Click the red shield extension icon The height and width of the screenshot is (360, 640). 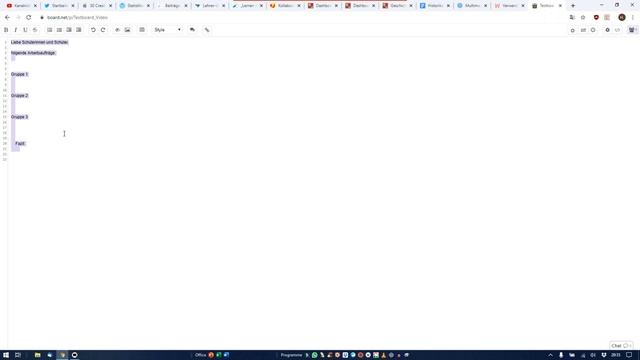click(596, 18)
